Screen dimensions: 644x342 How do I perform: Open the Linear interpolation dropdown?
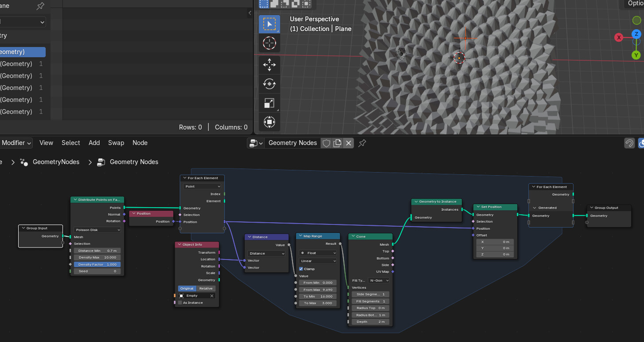click(318, 261)
